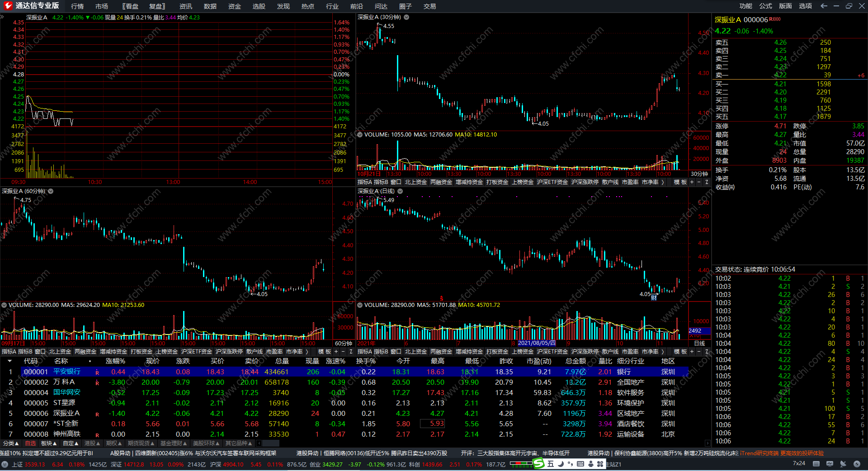The image size is (868, 471).
Task: Toggle 指标A on the 60分钟 chart toolbar
Action: pyautogui.click(x=9, y=352)
